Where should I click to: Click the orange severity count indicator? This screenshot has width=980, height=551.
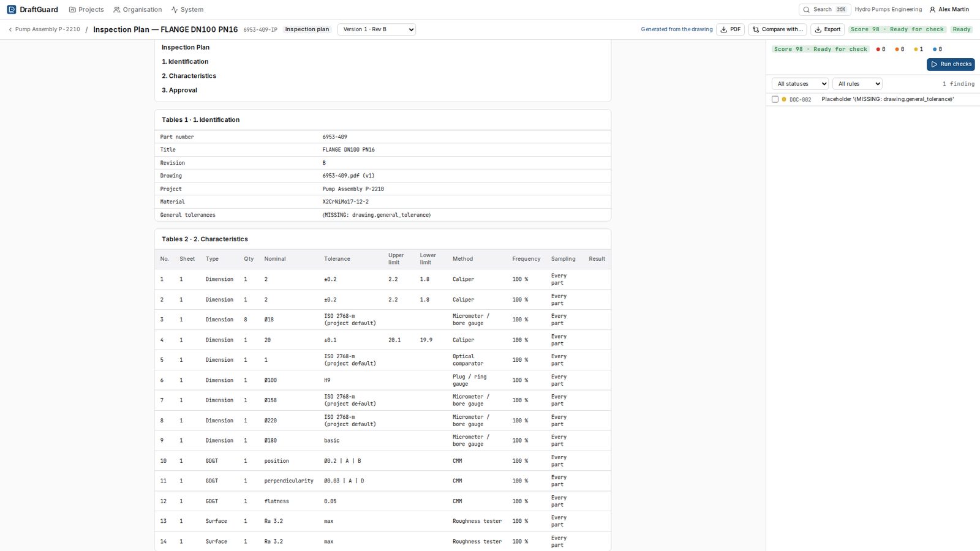900,49
